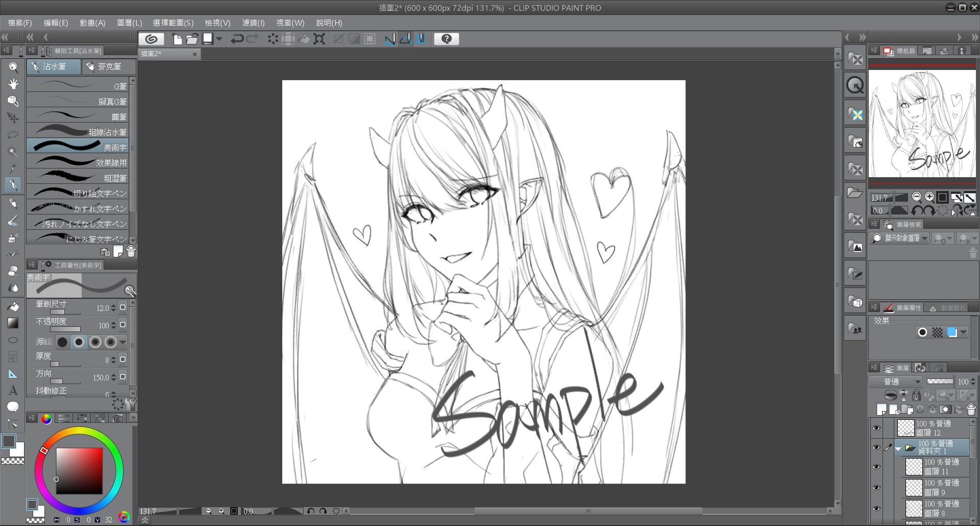Switch to the 麥克筆 tool group tab
The image size is (980, 526).
(109, 67)
